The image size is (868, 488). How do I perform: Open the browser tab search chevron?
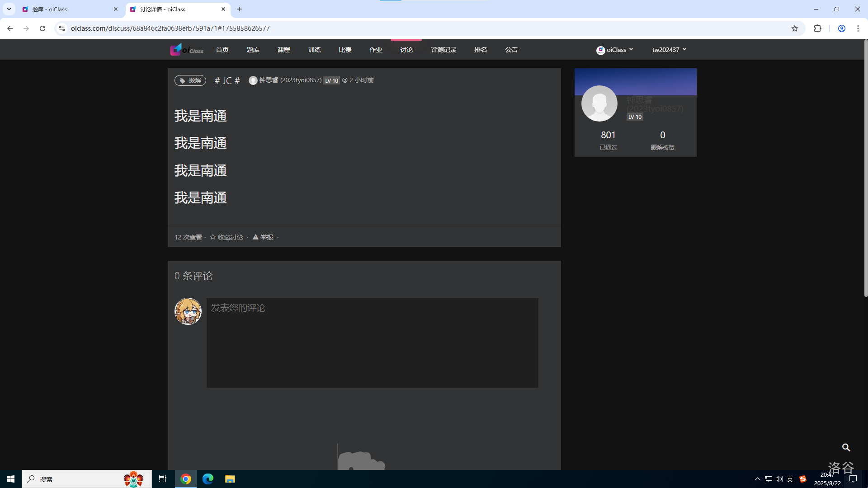9,9
